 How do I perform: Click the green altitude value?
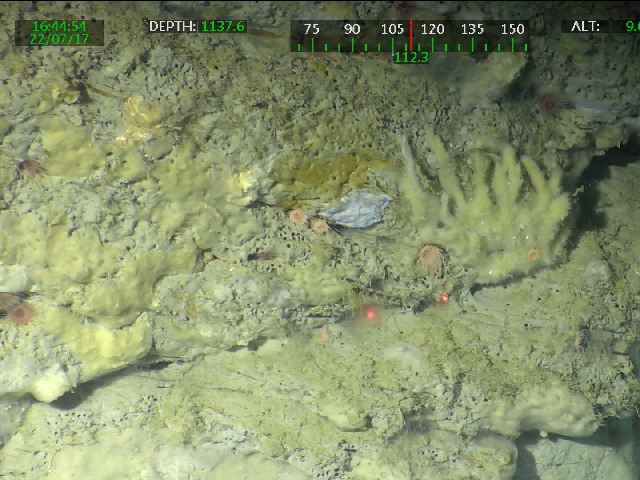click(633, 27)
